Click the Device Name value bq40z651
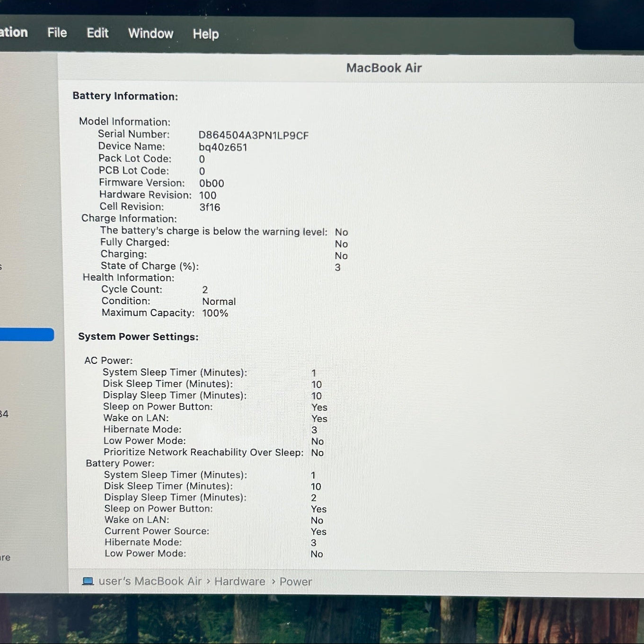The width and height of the screenshot is (644, 644). pyautogui.click(x=223, y=147)
